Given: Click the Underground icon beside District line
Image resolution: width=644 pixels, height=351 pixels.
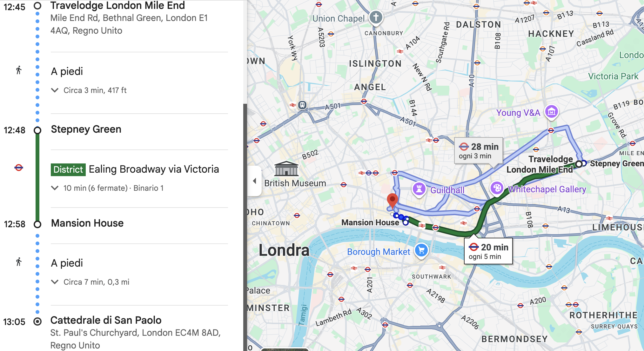Looking at the screenshot, I should coord(19,168).
